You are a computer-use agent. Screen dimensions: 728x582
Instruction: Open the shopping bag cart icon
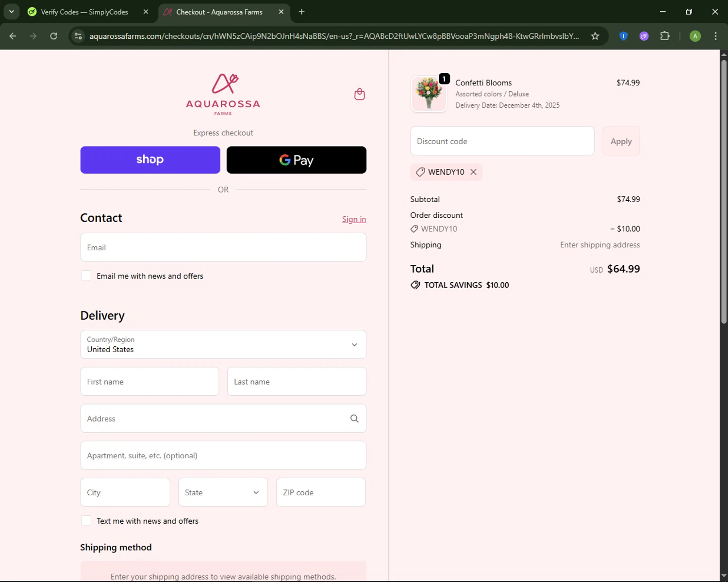(360, 94)
